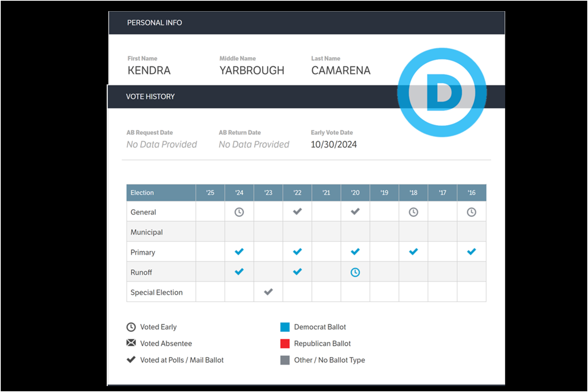
Task: Select the 2016 General voted-early clock icon
Action: pos(472,212)
